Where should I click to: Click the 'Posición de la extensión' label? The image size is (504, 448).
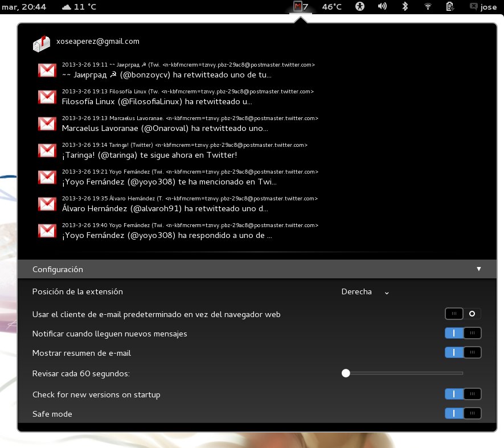click(77, 291)
